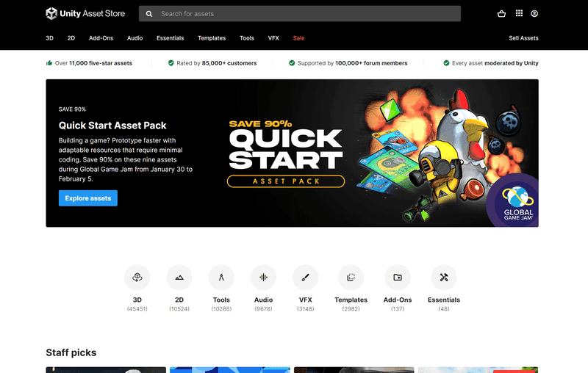The height and width of the screenshot is (373, 588).
Task: Open the 3D menu in navigation bar
Action: click(x=49, y=38)
